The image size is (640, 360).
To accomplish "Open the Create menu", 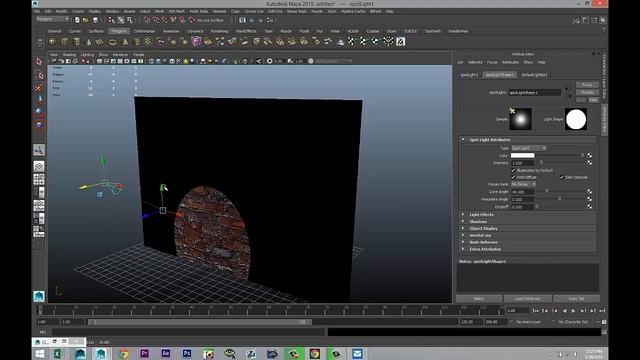I will [78, 11].
